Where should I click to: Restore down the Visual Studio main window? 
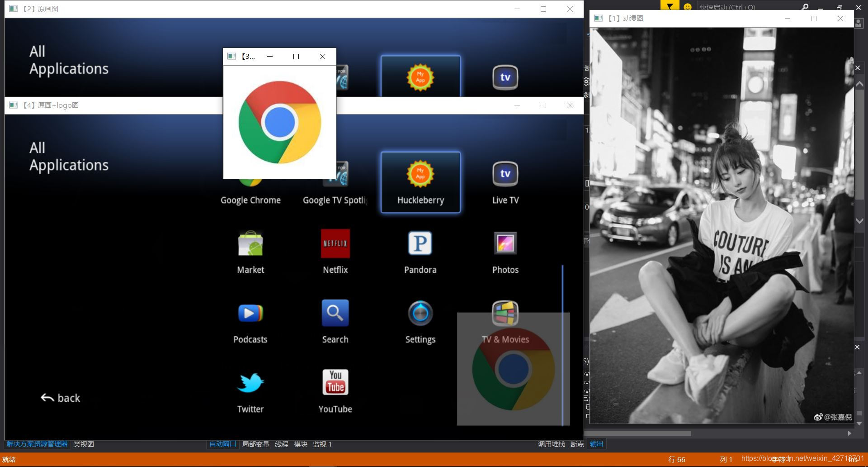click(840, 7)
